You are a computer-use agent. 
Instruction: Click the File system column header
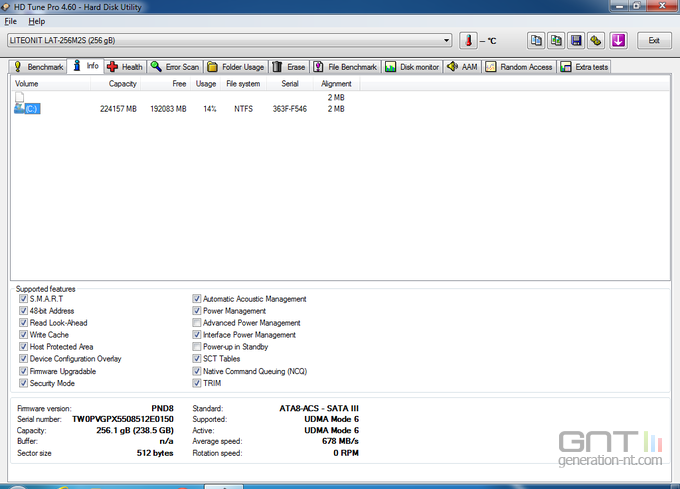point(243,84)
